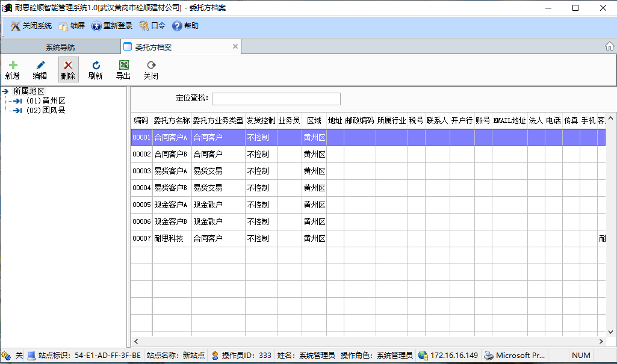Select the row for 耐思科技
Image resolution: width=617 pixels, height=364 pixels.
172,238
